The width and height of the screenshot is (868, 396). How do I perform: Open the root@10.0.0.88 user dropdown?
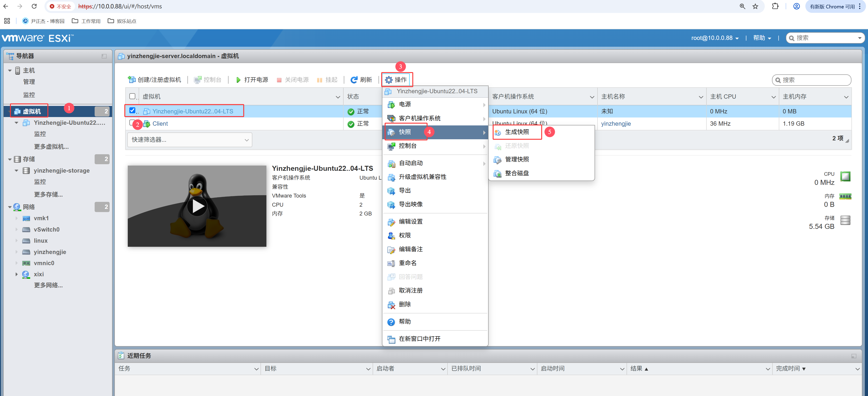(715, 38)
